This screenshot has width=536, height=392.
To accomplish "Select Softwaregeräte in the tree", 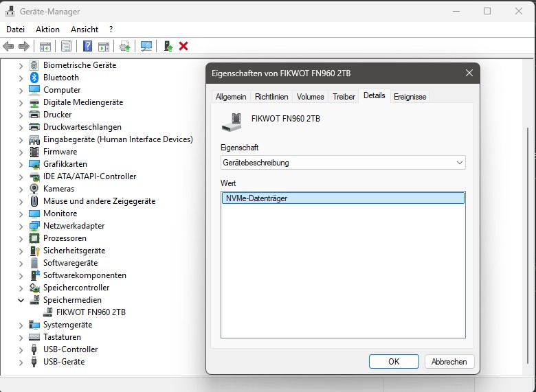I will (x=70, y=263).
